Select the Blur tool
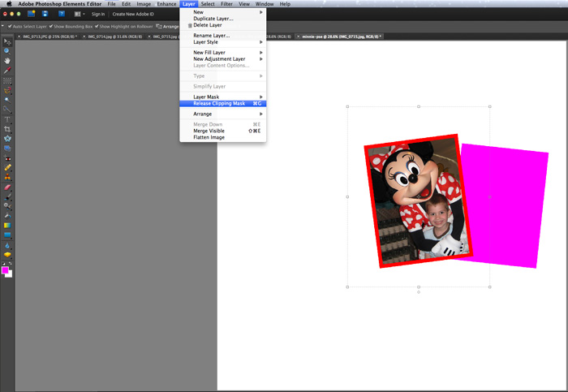568x392 pixels. click(7, 246)
